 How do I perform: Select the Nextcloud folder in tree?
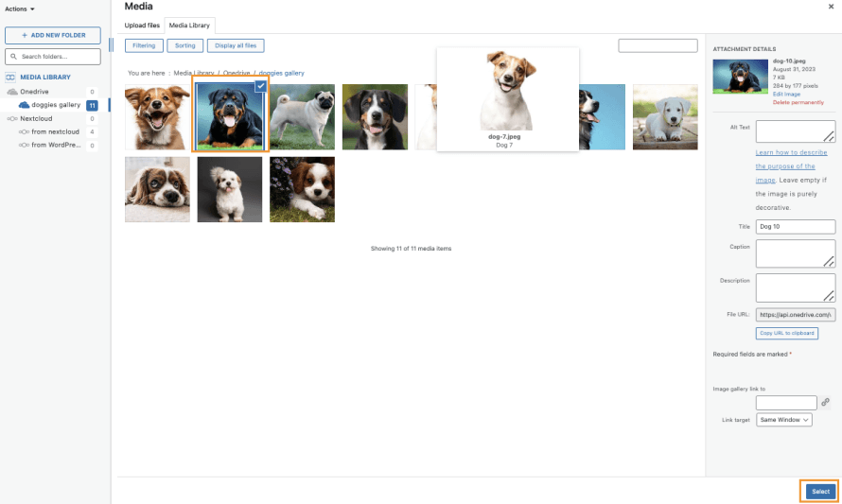click(36, 118)
